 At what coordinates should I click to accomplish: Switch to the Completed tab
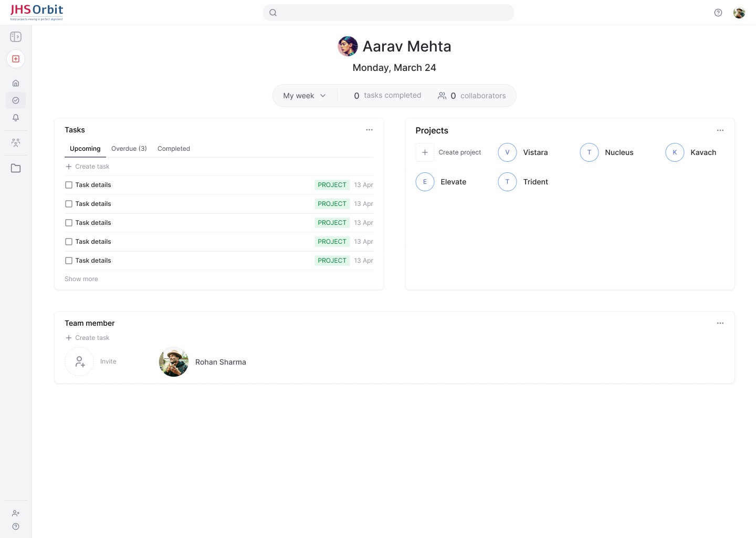click(174, 149)
